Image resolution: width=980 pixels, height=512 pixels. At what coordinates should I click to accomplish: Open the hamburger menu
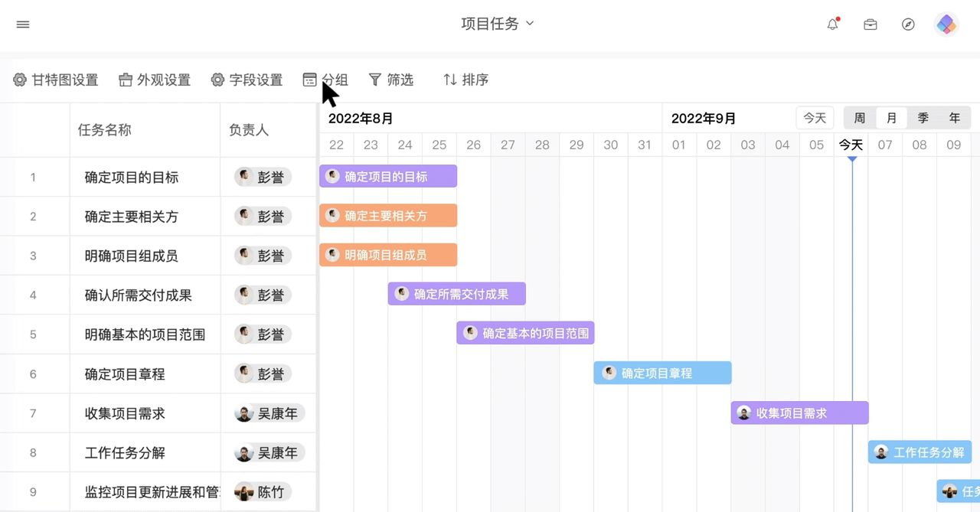(23, 24)
